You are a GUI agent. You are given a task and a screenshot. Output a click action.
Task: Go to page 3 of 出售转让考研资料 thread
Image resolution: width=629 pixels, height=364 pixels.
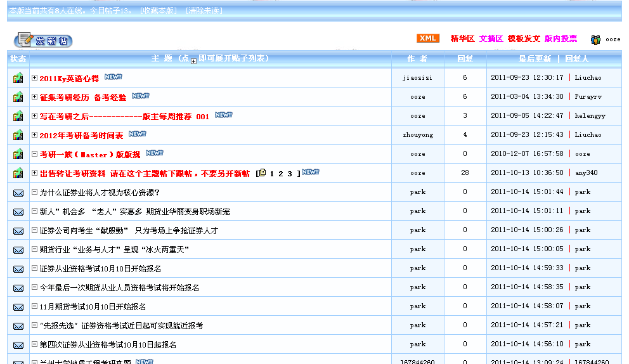pos(290,174)
